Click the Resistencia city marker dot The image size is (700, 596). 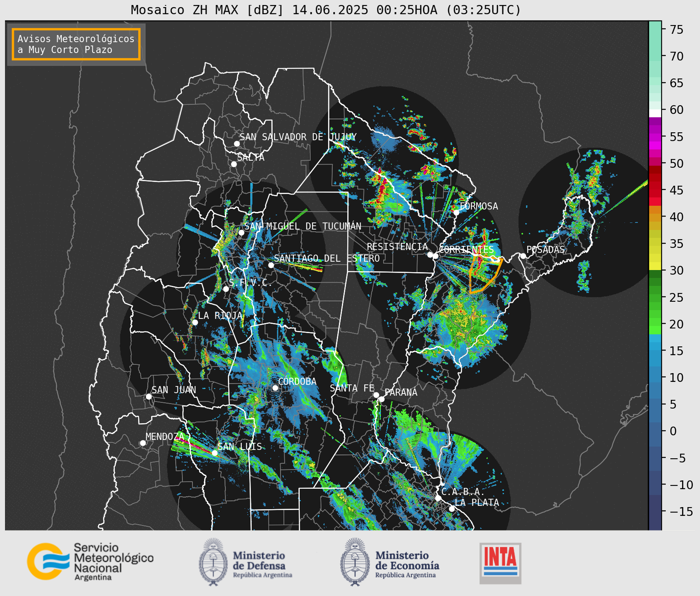(430, 255)
